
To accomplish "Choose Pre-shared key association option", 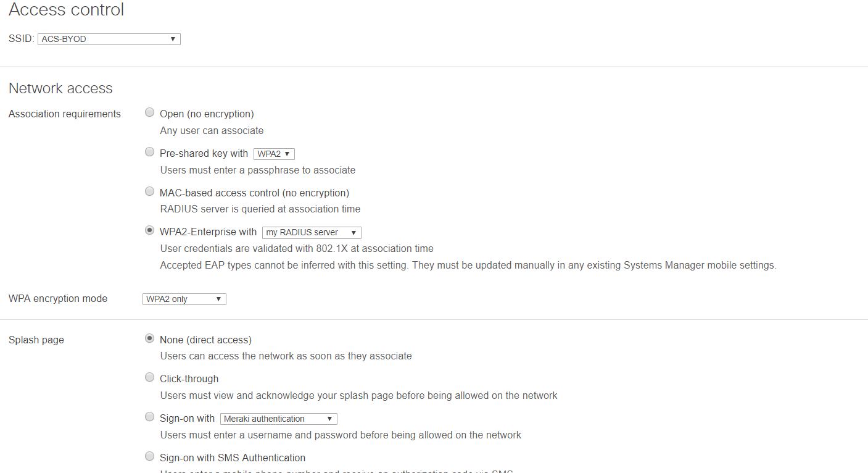I will [x=149, y=152].
